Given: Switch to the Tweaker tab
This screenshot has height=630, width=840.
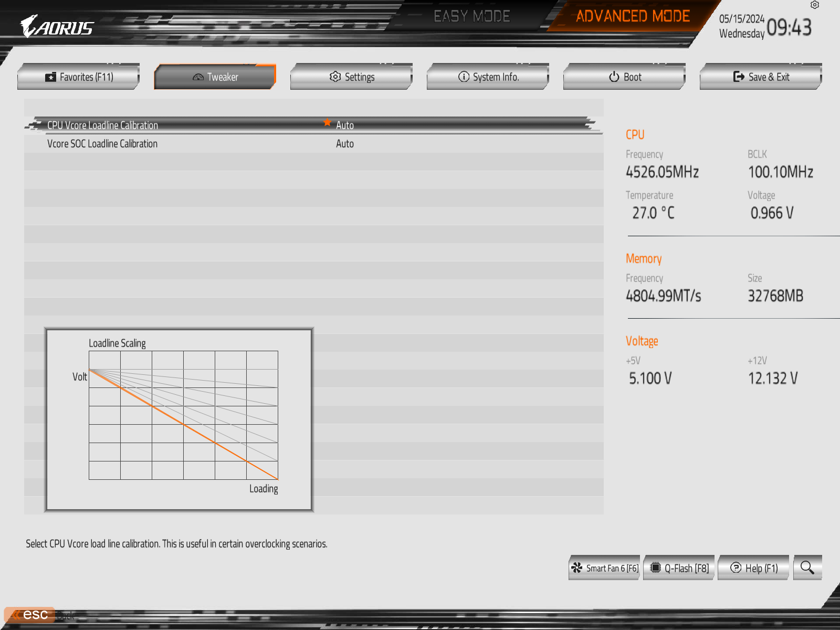Looking at the screenshot, I should (215, 77).
